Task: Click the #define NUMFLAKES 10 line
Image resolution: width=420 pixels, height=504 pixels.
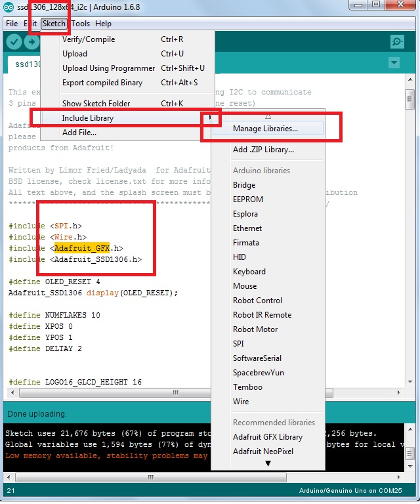Action: click(x=54, y=315)
